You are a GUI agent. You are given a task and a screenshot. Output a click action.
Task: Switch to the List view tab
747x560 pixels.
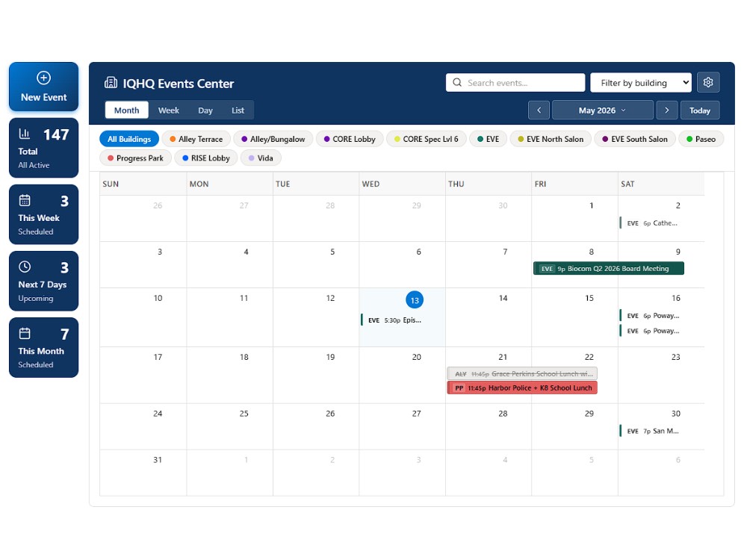tap(238, 110)
